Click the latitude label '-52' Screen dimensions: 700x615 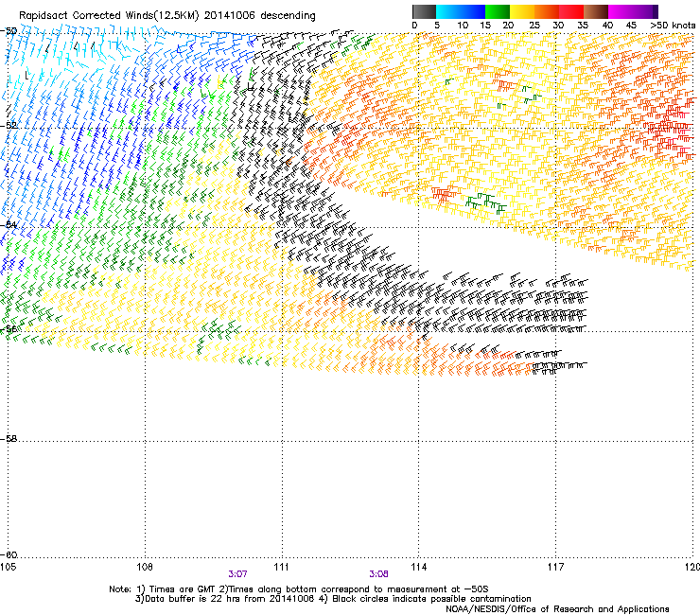[x=9, y=125]
